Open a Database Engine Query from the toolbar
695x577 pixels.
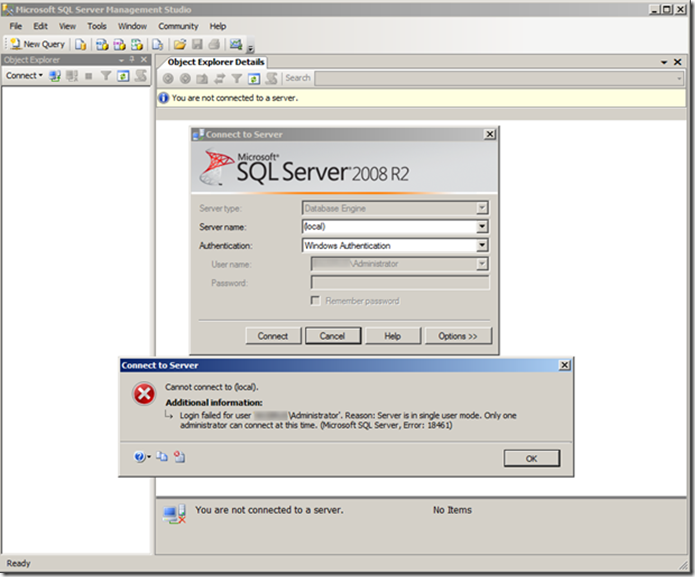(x=80, y=44)
